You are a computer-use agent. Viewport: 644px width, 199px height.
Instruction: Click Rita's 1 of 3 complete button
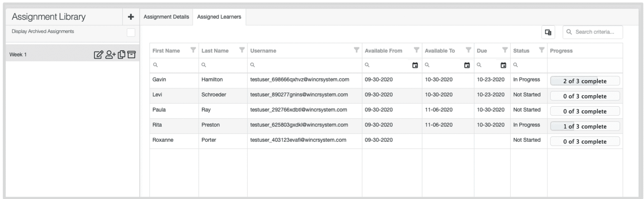(584, 126)
